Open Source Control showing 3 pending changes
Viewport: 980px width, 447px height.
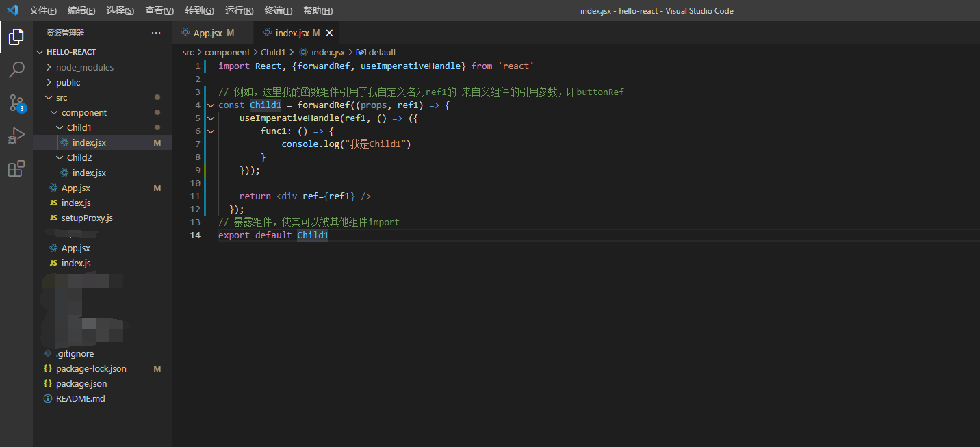16,103
